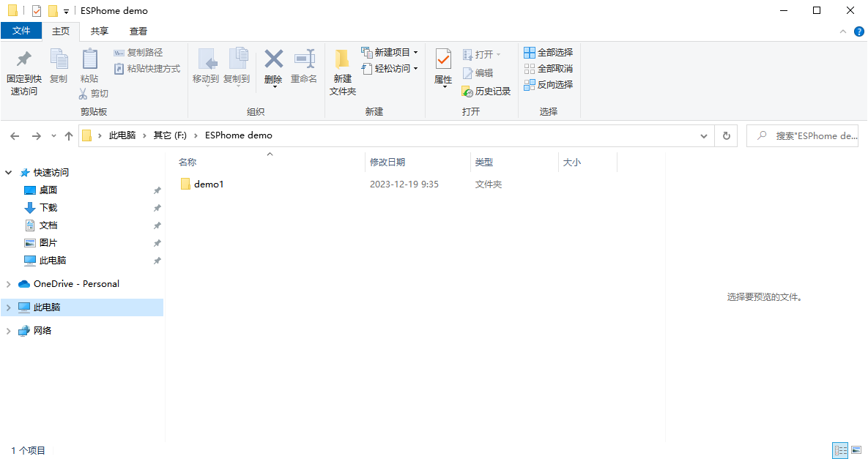Image resolution: width=868 pixels, height=459 pixels.
Task: Click History (历史记录) button
Action: (486, 92)
